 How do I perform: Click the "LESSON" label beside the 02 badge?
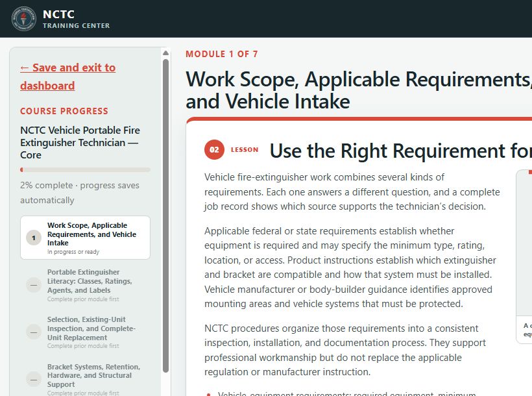245,150
